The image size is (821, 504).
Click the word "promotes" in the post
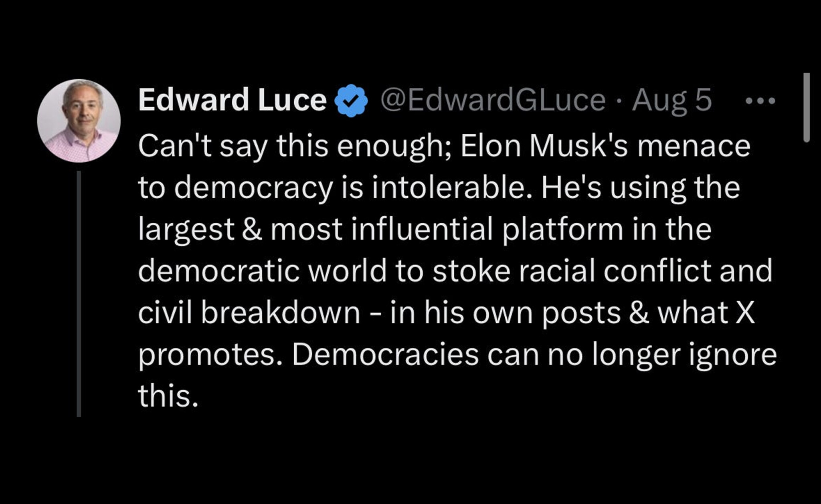[206, 355]
